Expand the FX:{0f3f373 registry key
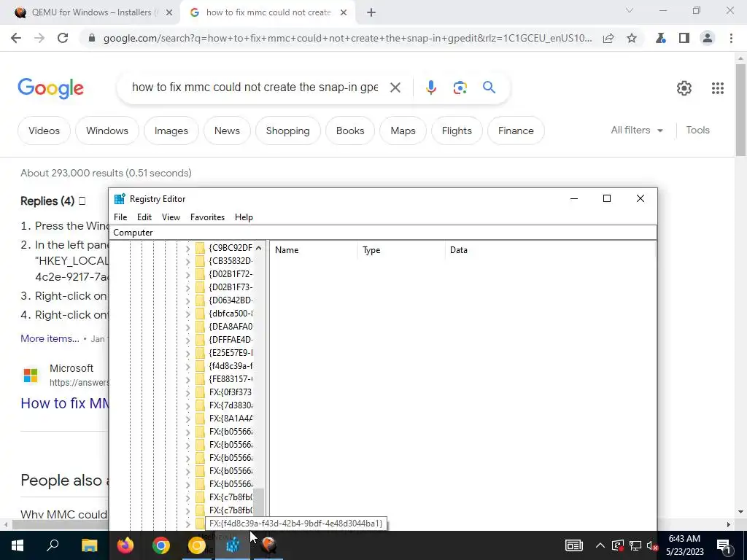 tap(187, 392)
